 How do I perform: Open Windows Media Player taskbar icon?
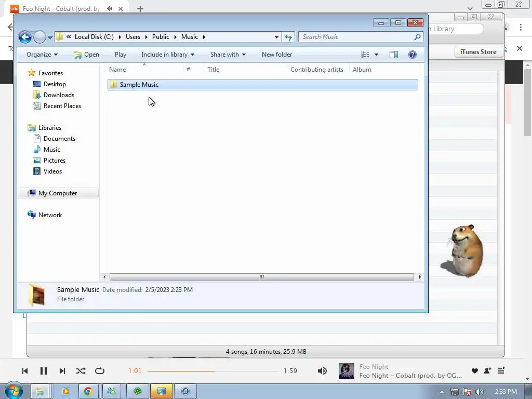[x=66, y=391]
